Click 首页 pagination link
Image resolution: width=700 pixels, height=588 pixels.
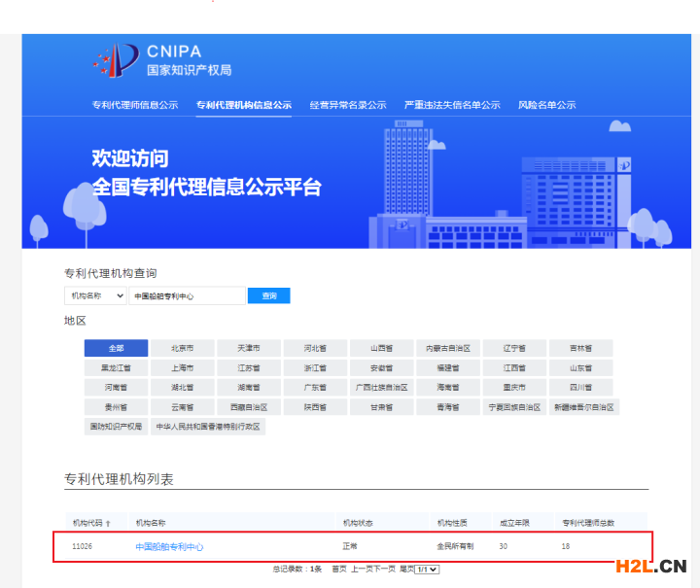(338, 569)
